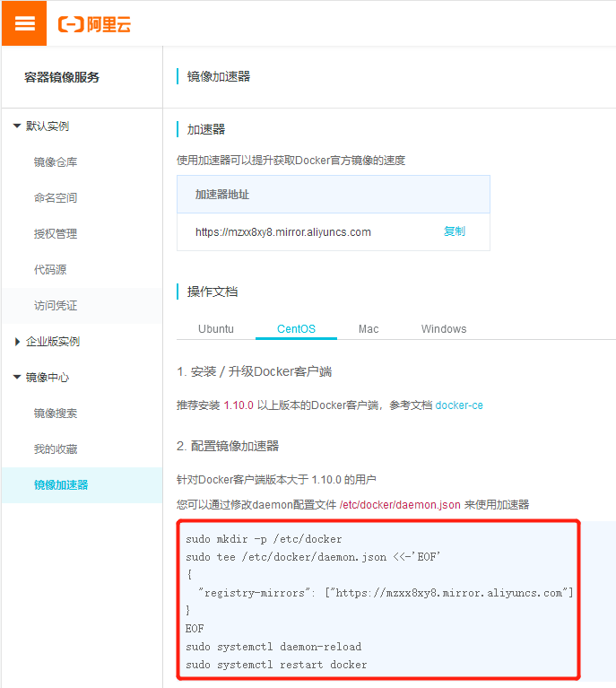Open the docker-ce documentation link

click(x=459, y=405)
